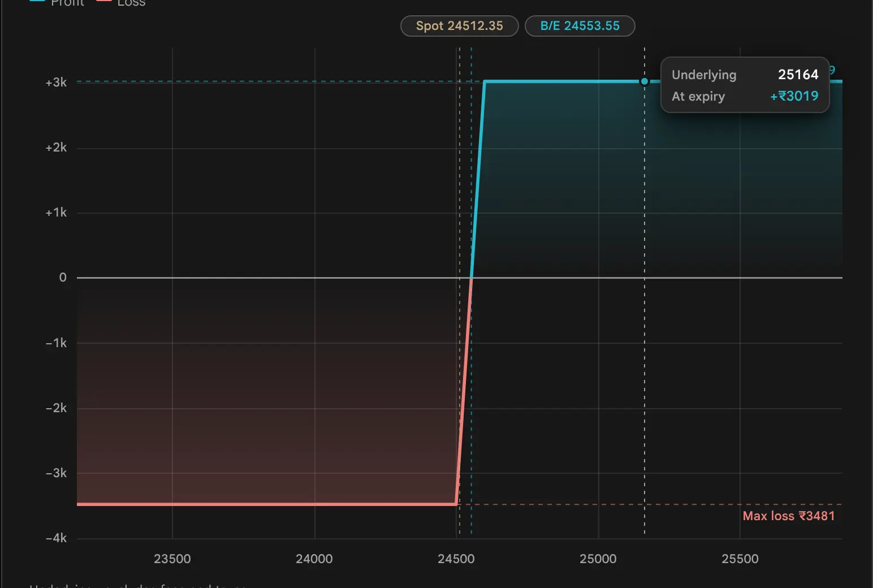Select the highlighted data point on the profit line
The height and width of the screenshot is (588, 873).
click(x=644, y=81)
